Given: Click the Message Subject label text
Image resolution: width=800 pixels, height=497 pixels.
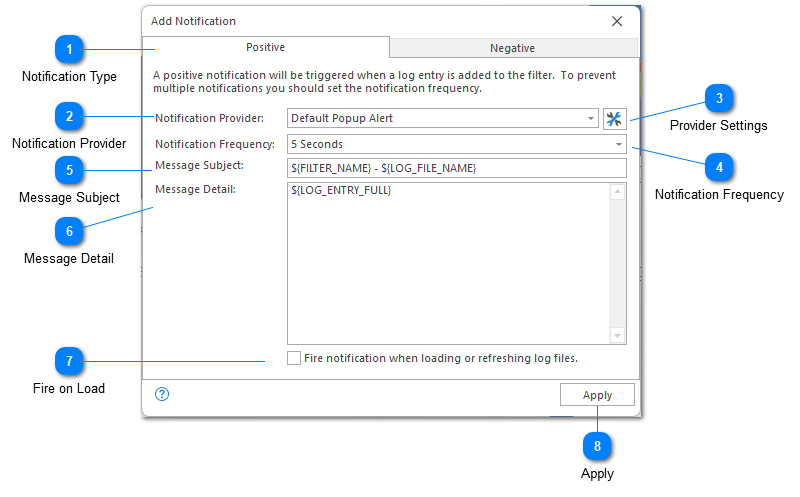Looking at the screenshot, I should tap(199, 165).
